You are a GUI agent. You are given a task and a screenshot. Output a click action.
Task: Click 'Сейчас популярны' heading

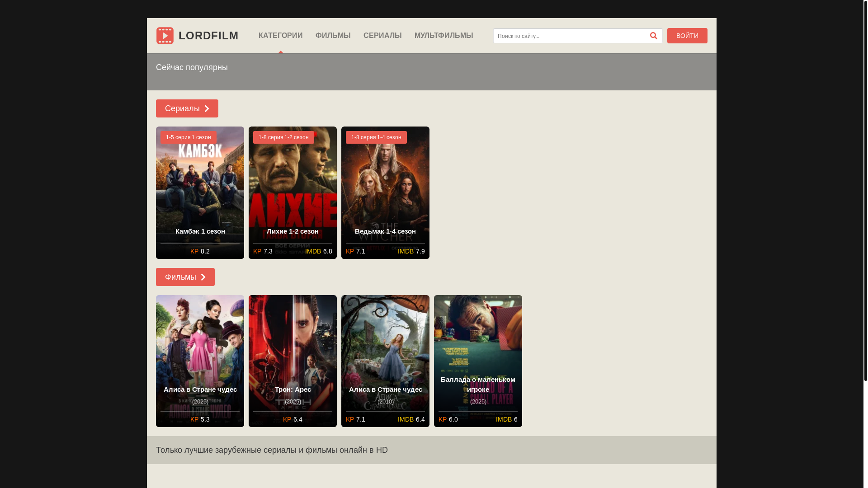tap(192, 67)
